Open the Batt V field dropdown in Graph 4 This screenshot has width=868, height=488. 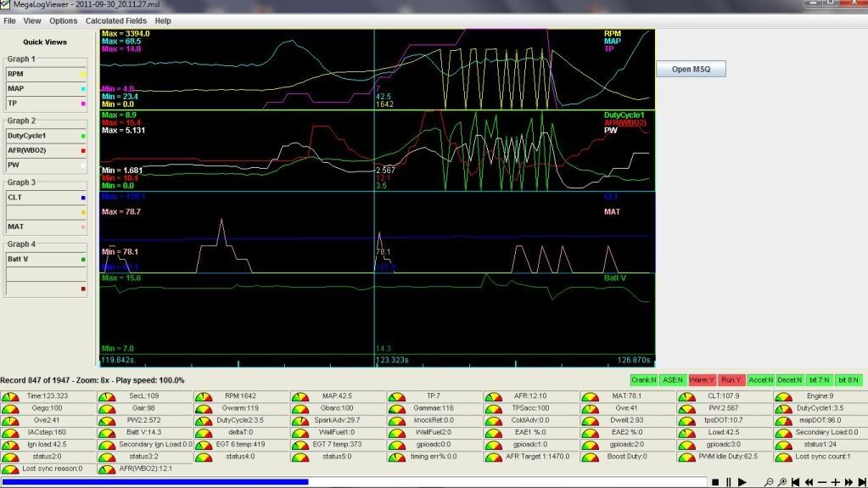(46, 259)
